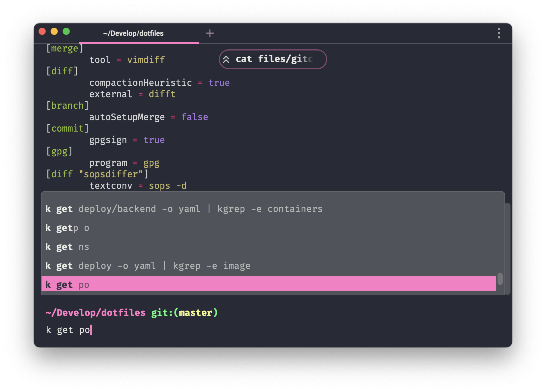Click 'program = gpg' line
The image size is (546, 392).
(x=124, y=163)
